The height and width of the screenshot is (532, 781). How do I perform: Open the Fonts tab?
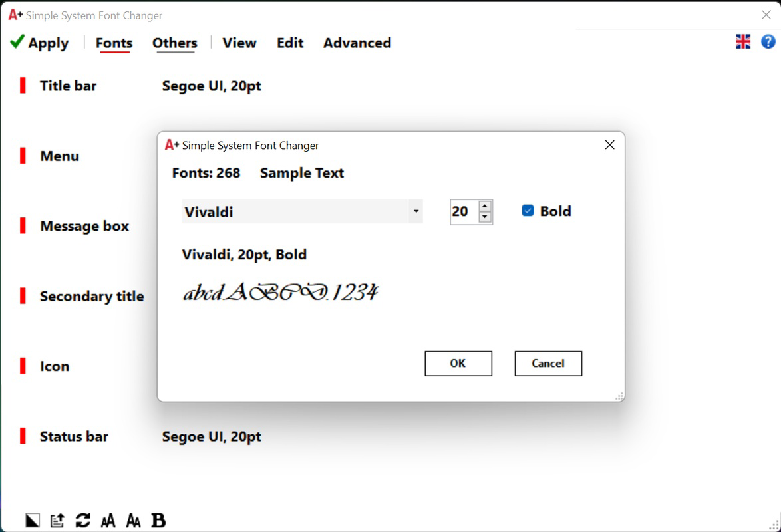coord(114,43)
